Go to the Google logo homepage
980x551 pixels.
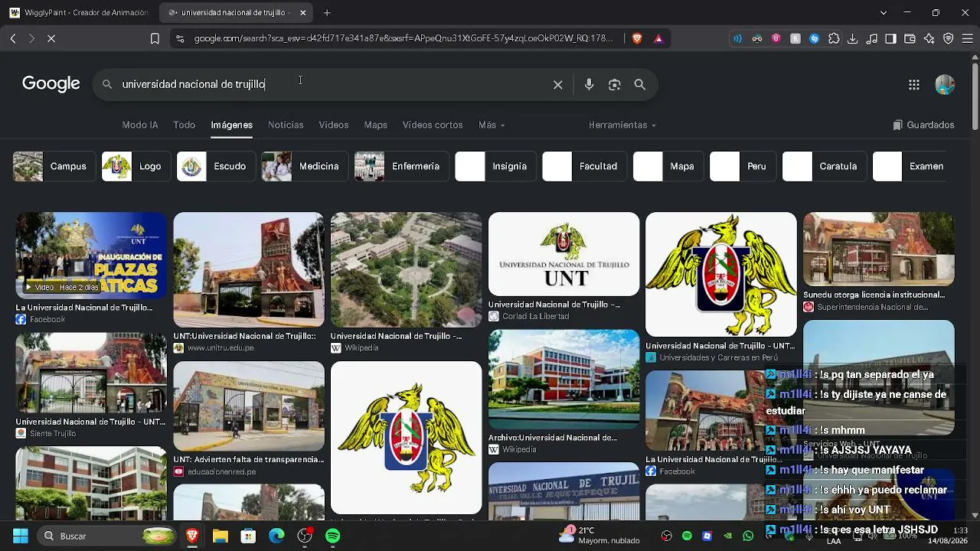(51, 84)
